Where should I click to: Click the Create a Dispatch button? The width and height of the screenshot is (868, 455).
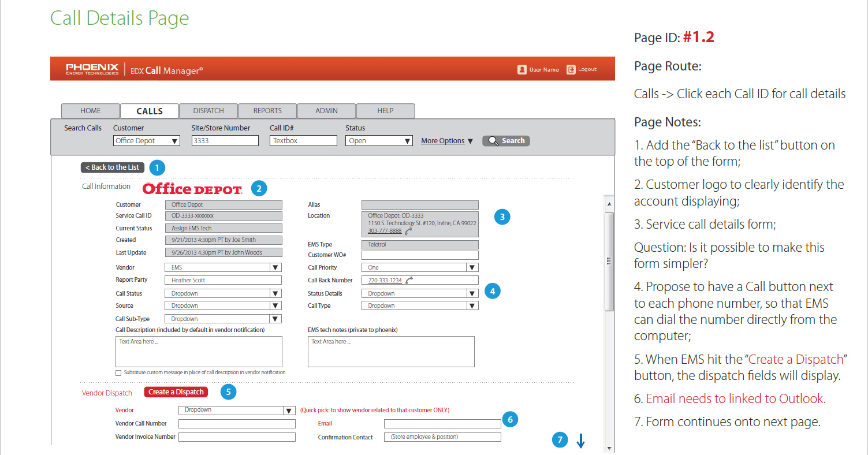tap(176, 391)
